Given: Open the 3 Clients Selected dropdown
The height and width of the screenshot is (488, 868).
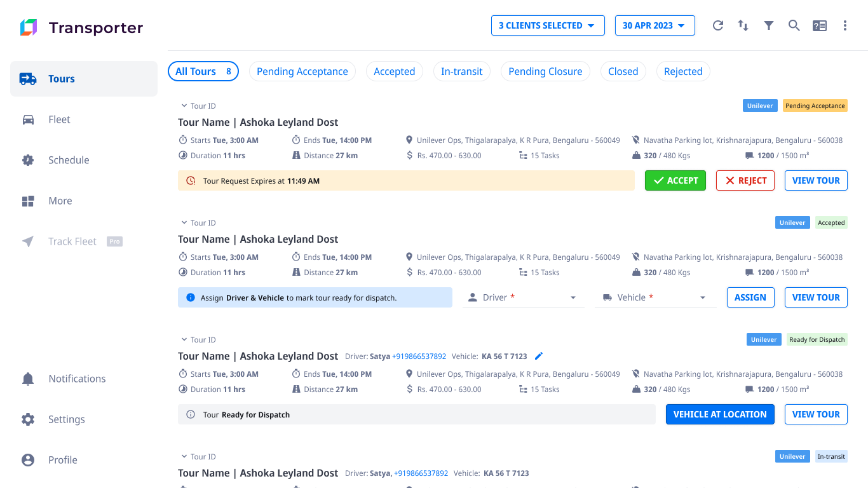Looking at the screenshot, I should coord(548,25).
